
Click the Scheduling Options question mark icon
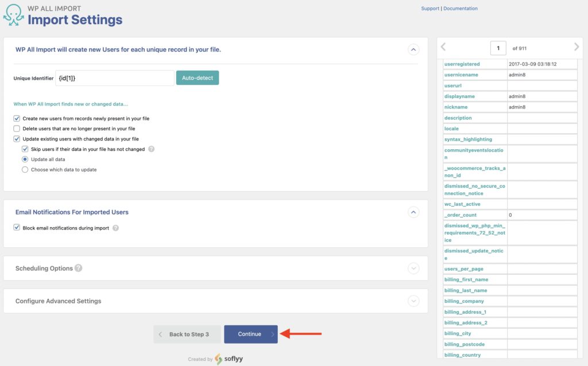78,268
